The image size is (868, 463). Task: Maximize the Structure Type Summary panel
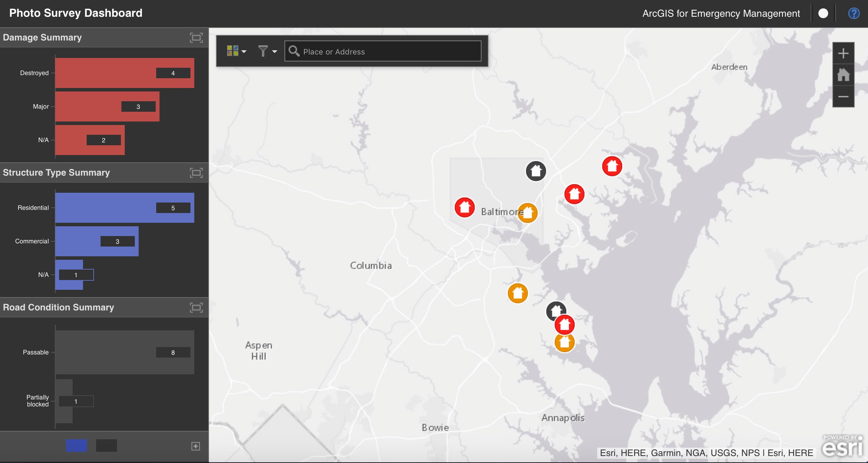pyautogui.click(x=196, y=172)
